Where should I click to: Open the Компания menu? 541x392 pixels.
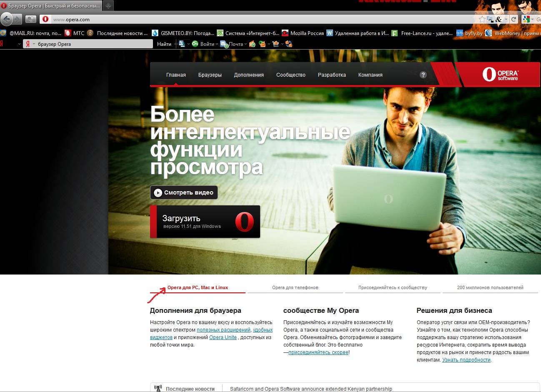click(371, 75)
